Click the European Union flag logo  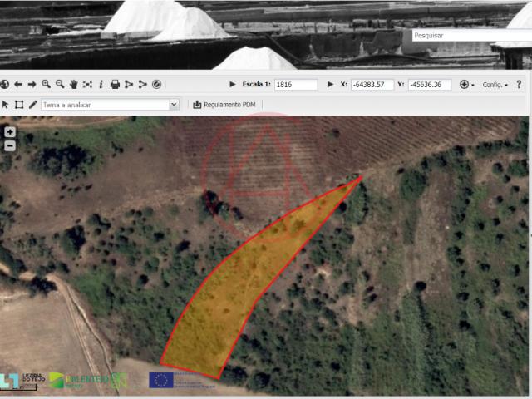click(161, 380)
